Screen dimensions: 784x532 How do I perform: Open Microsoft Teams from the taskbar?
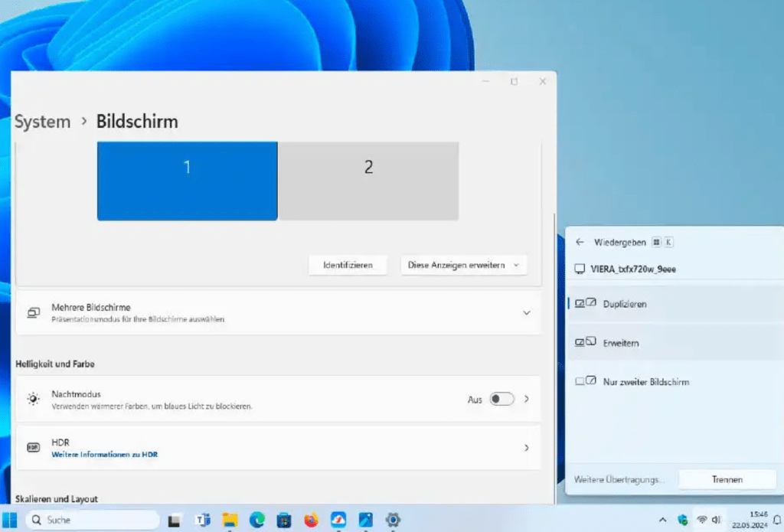(x=203, y=520)
